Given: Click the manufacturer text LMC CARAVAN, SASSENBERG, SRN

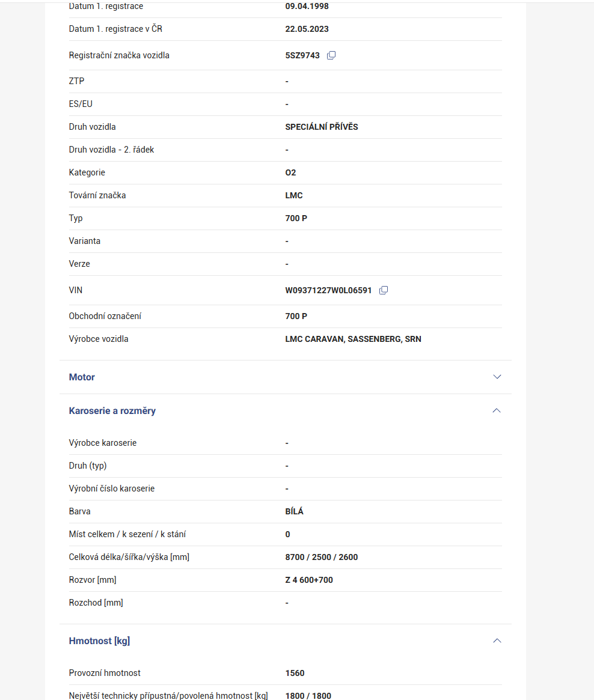Looking at the screenshot, I should point(353,339).
